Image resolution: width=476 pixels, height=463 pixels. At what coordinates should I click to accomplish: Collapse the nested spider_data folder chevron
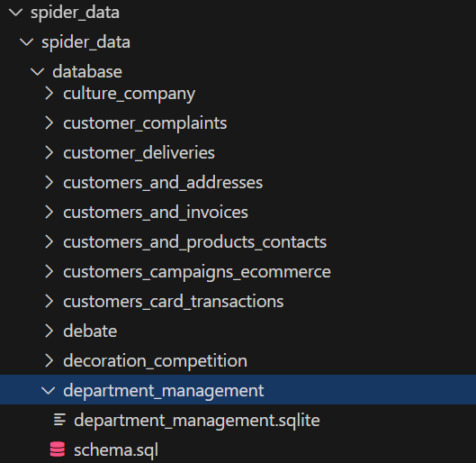coord(27,42)
